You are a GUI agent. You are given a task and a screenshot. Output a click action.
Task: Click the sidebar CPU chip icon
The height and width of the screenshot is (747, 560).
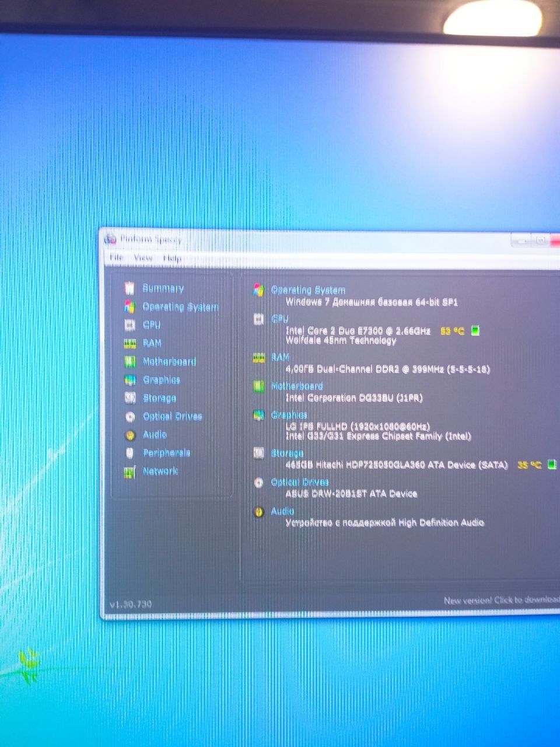click(130, 325)
